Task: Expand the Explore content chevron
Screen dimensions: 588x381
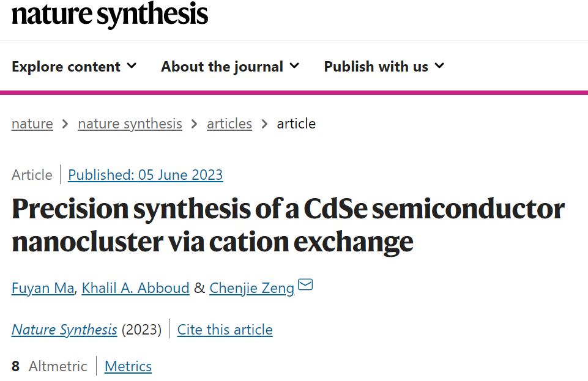Action: tap(132, 66)
